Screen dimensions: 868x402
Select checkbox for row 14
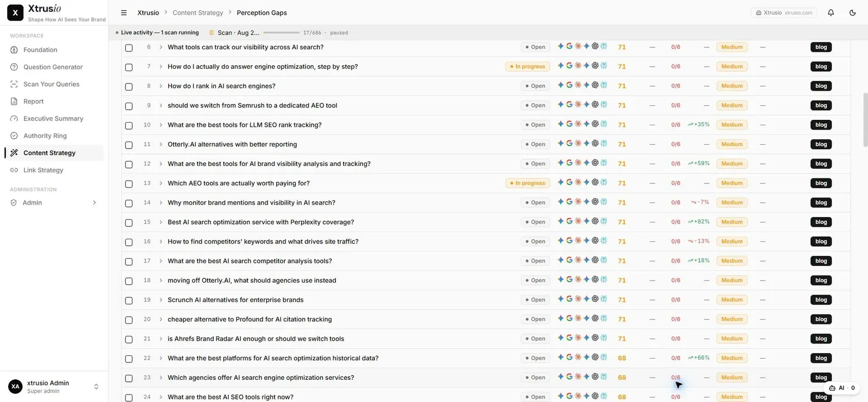[129, 203]
